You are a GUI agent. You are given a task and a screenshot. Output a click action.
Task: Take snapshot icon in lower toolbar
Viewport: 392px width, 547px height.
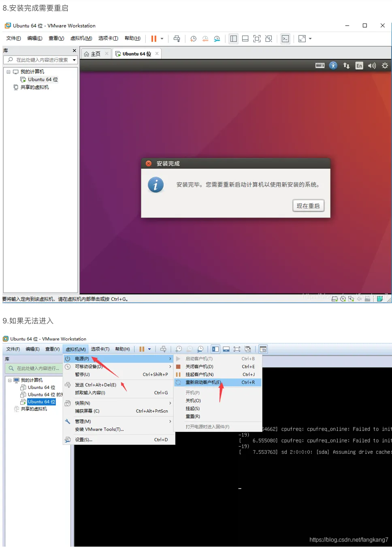(179, 349)
